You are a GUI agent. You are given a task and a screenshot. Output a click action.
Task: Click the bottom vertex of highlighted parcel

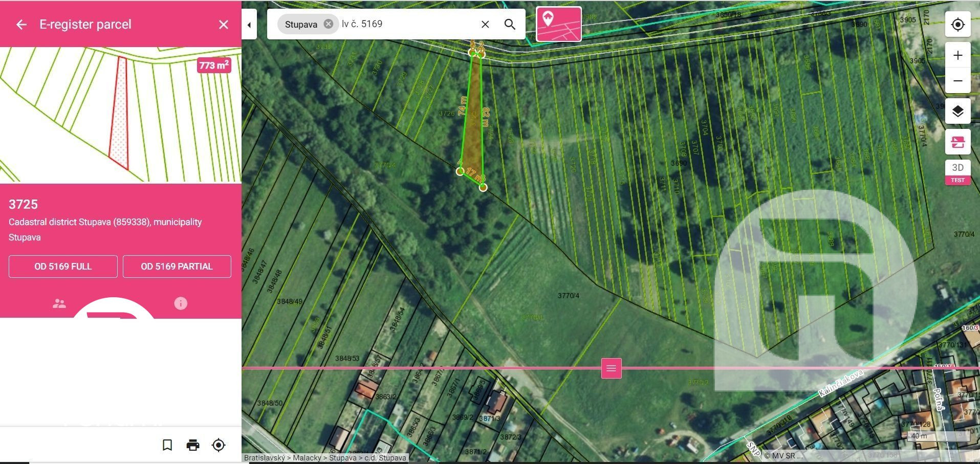pos(483,188)
